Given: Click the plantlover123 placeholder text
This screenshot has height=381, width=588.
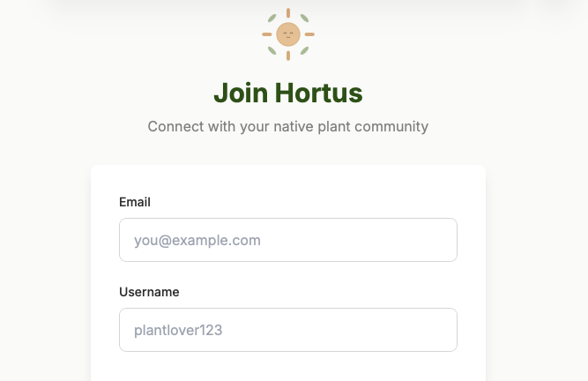Looking at the screenshot, I should (x=178, y=330).
